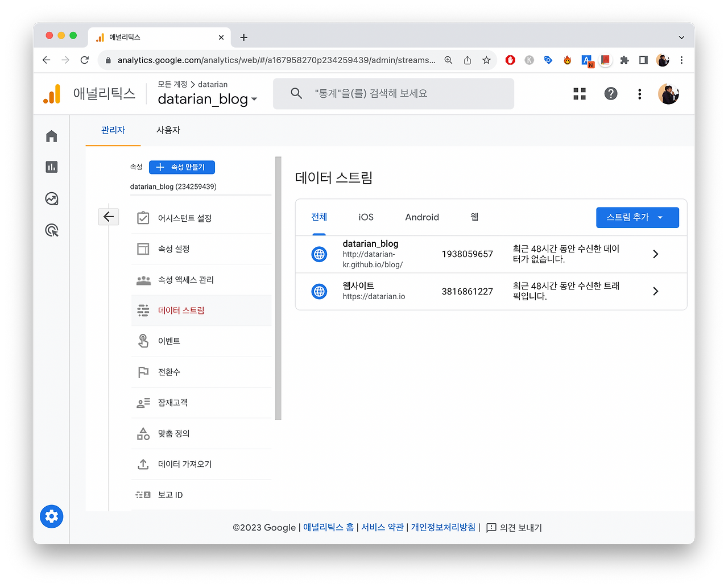Expand the 스트림 추가 dropdown button
The height and width of the screenshot is (588, 728).
coord(638,217)
